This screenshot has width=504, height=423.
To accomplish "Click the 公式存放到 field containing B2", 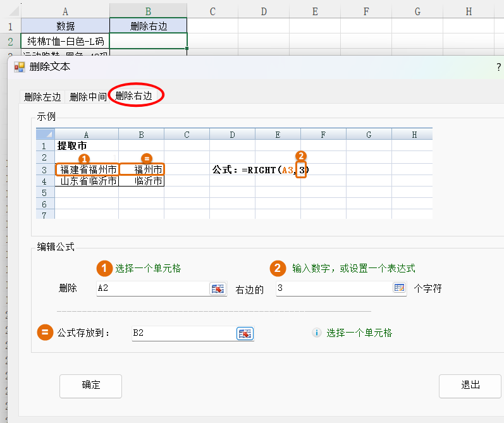I will [182, 333].
